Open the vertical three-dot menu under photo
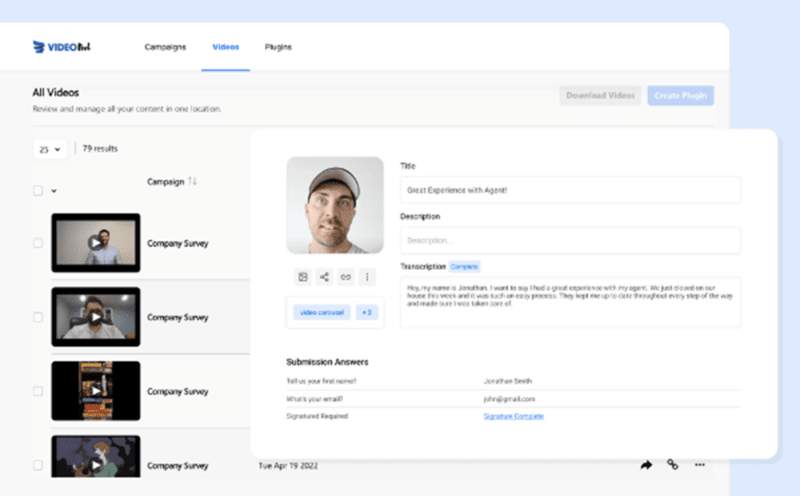Screen dimensions: 800x496 point(367,277)
